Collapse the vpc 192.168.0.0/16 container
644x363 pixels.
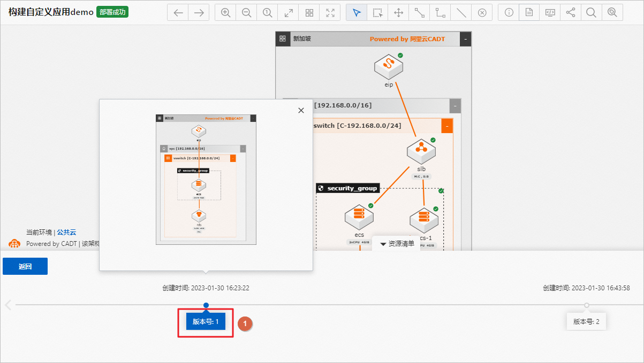455,105
